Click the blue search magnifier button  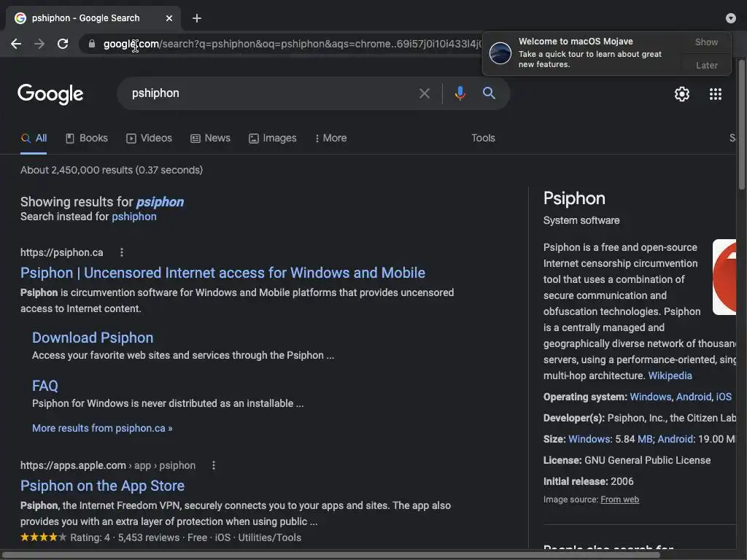click(x=489, y=93)
